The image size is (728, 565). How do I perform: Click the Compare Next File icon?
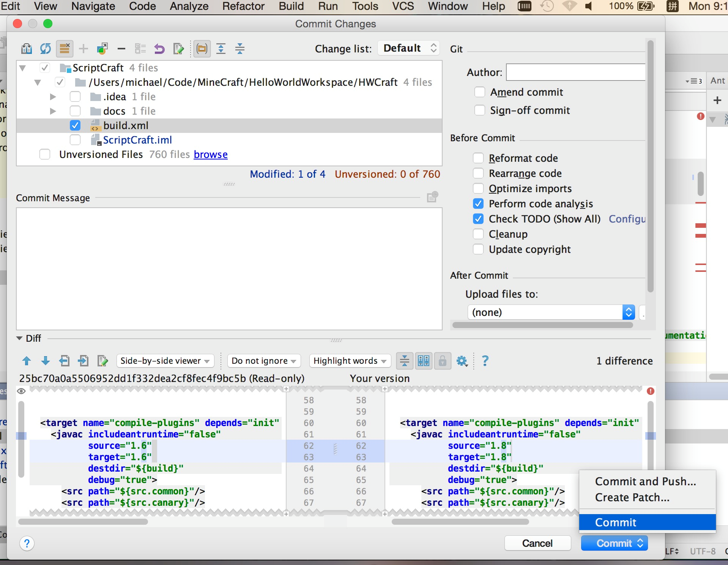[x=83, y=361]
